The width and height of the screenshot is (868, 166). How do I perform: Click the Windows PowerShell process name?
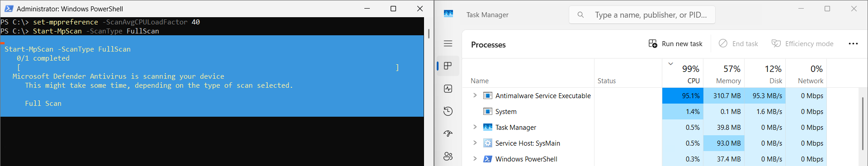[526, 159]
